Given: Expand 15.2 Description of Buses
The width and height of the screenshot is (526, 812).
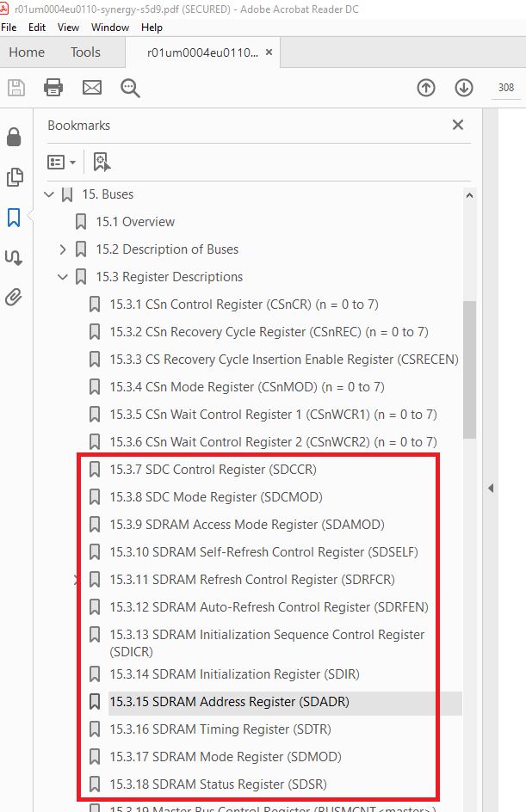Looking at the screenshot, I should click(x=63, y=249).
